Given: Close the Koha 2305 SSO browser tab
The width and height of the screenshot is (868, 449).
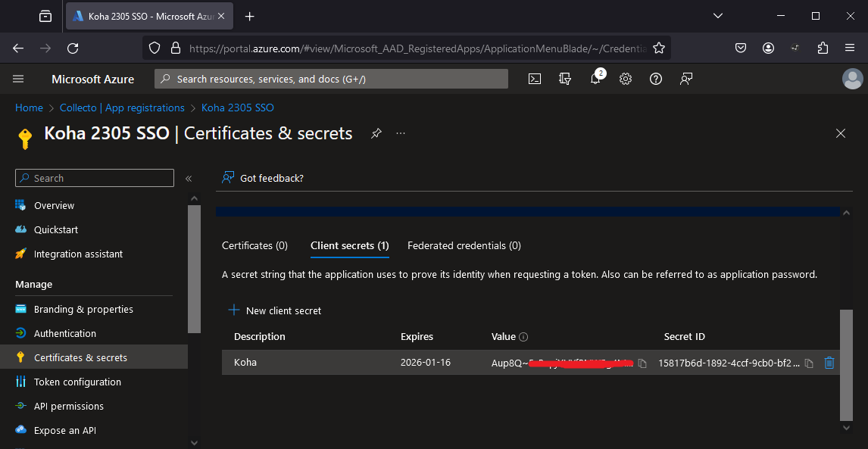Looking at the screenshot, I should tap(221, 16).
